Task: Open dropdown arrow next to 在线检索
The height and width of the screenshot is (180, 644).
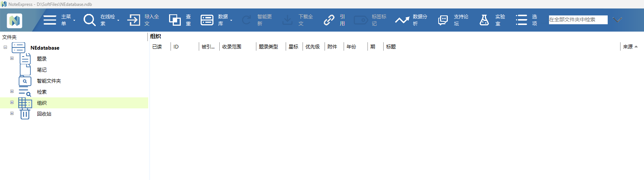Action: [118, 20]
